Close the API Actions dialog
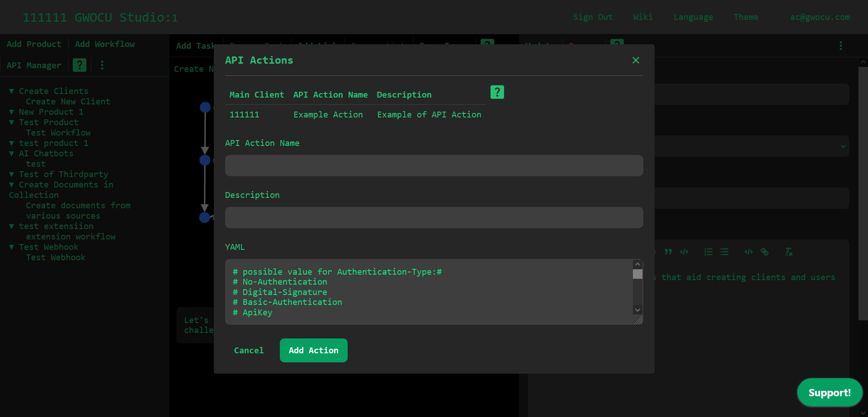 click(x=636, y=60)
